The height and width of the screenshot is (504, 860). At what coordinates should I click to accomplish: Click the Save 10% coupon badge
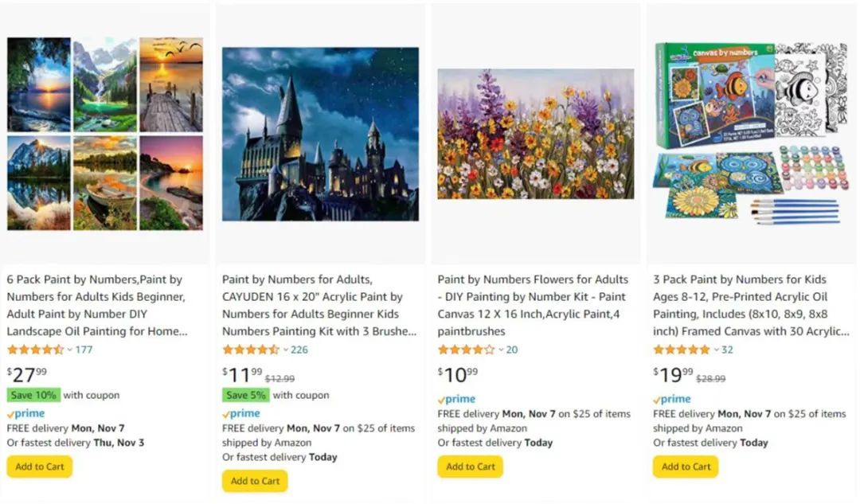(33, 395)
